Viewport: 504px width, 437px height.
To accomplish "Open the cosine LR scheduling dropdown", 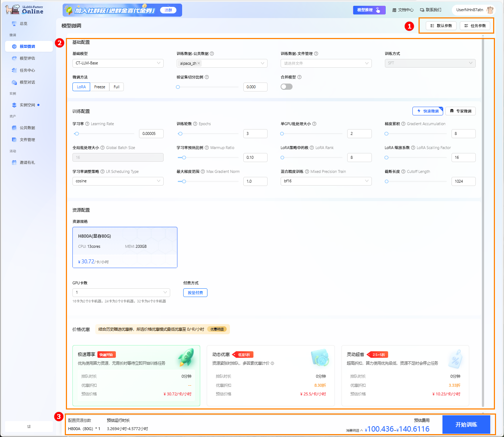I will coord(118,181).
